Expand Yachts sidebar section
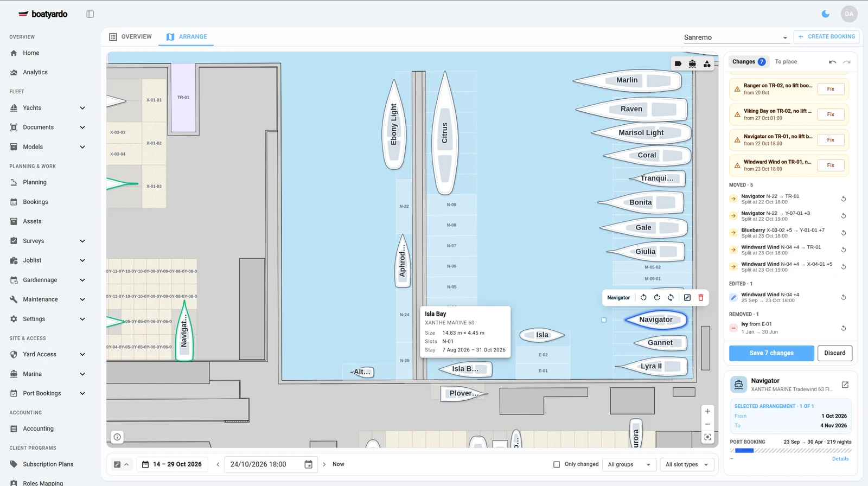 [x=82, y=108]
